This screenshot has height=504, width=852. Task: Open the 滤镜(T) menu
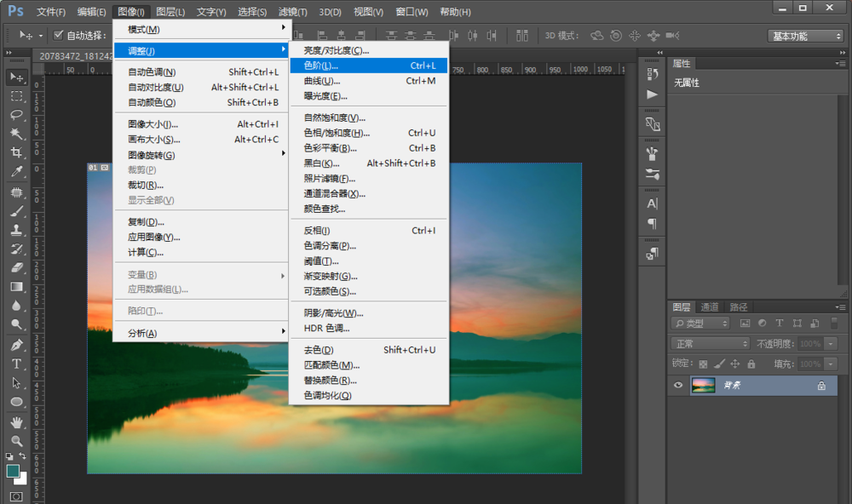293,12
